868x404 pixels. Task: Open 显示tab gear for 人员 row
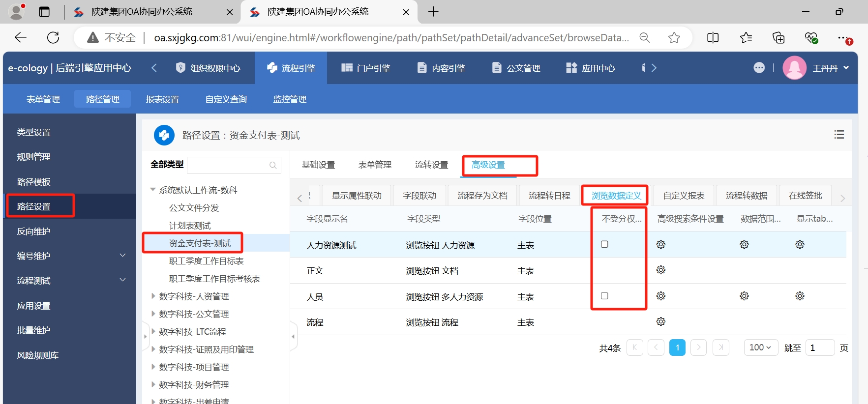(800, 296)
